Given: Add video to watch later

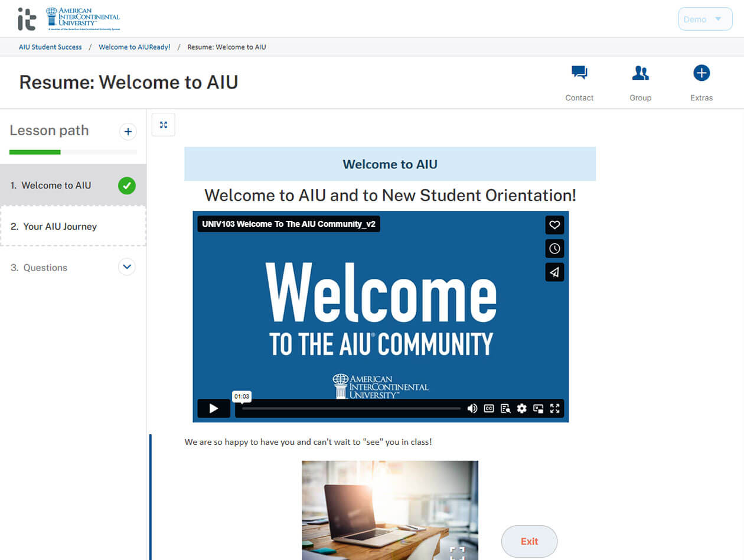Looking at the screenshot, I should pos(554,249).
